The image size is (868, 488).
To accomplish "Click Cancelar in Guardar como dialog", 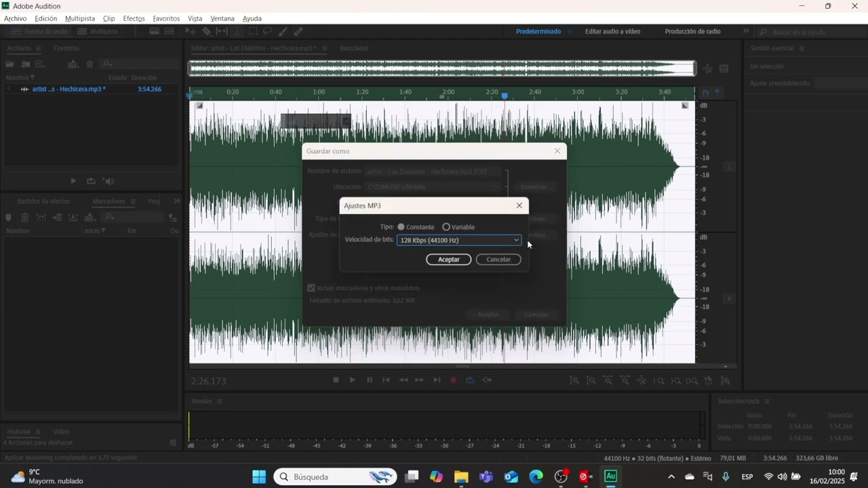I will pos(536,314).
